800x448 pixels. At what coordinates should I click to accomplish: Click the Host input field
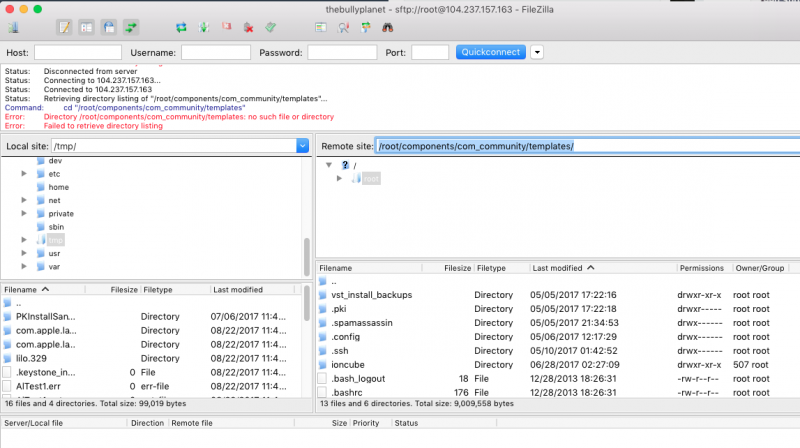click(x=78, y=52)
